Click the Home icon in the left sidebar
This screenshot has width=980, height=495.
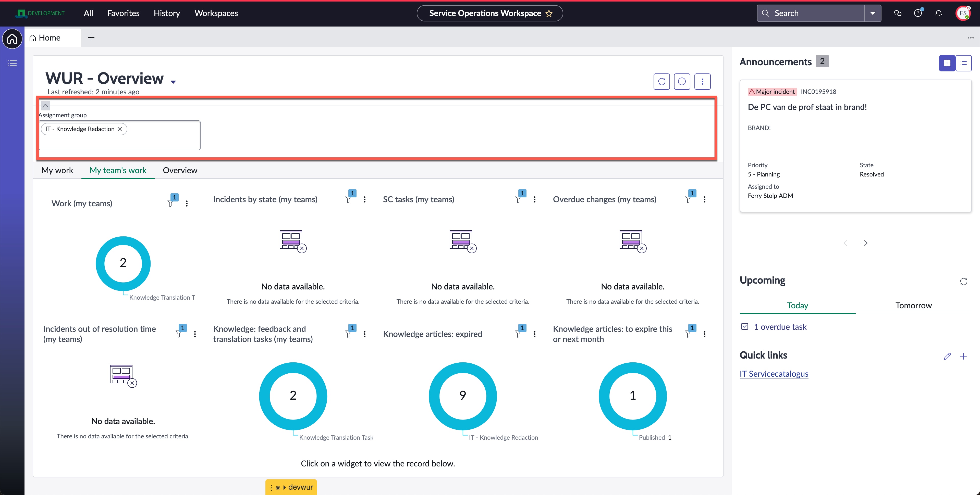(12, 39)
